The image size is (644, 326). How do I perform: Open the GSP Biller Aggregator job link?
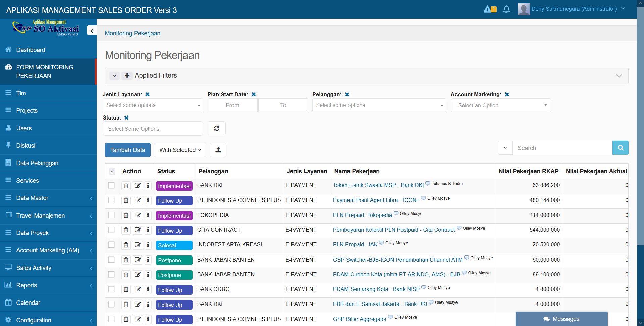tap(360, 319)
